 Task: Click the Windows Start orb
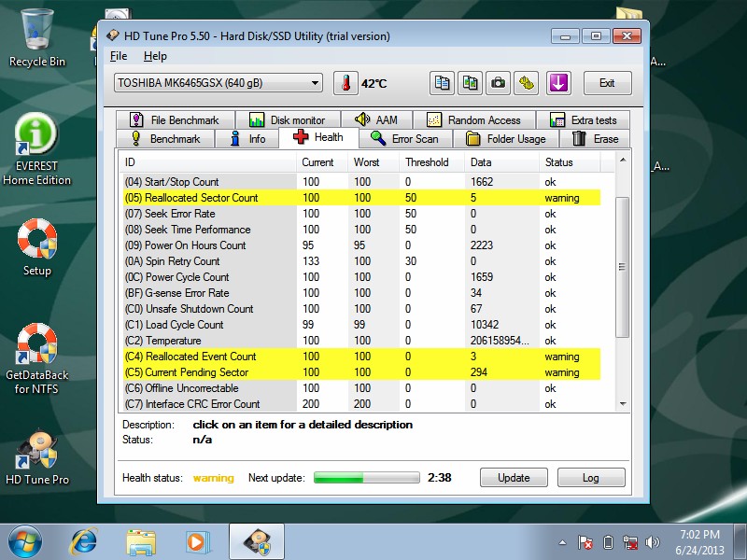pyautogui.click(x=25, y=542)
